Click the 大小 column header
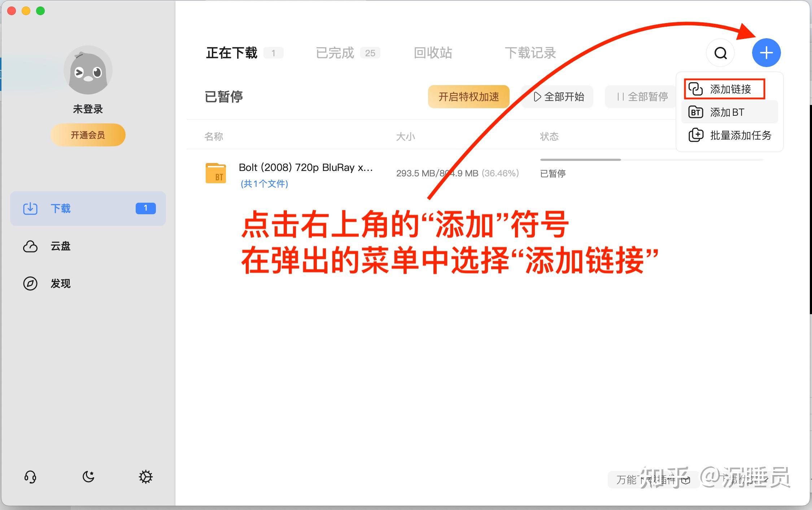812x510 pixels. tap(405, 136)
